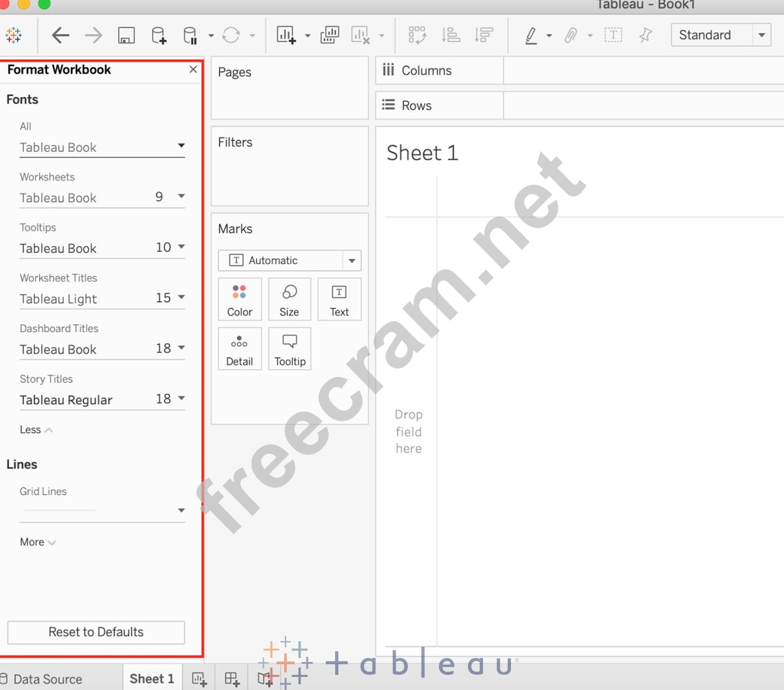Open the Pause Auto Updates dropdown arrow

(x=211, y=36)
